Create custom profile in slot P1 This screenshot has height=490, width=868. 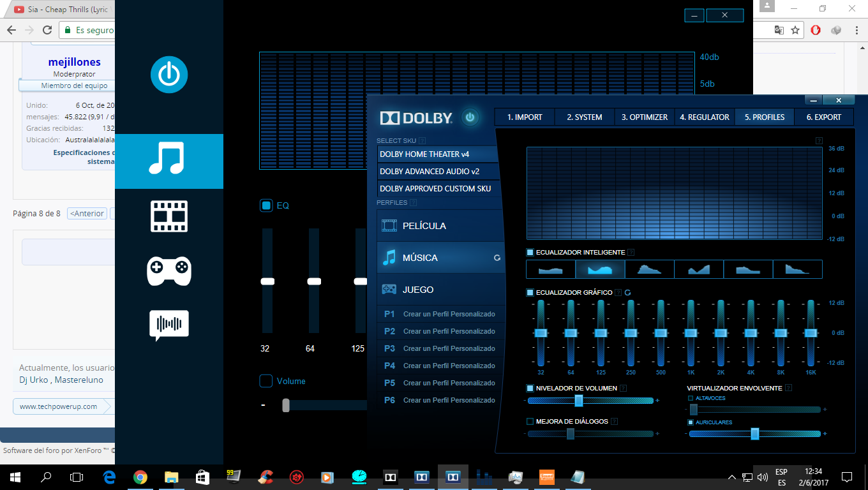(x=440, y=314)
